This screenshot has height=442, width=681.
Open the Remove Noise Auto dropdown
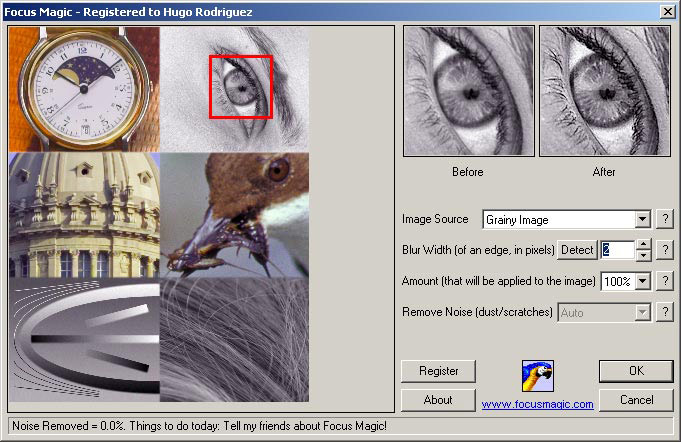click(x=642, y=313)
